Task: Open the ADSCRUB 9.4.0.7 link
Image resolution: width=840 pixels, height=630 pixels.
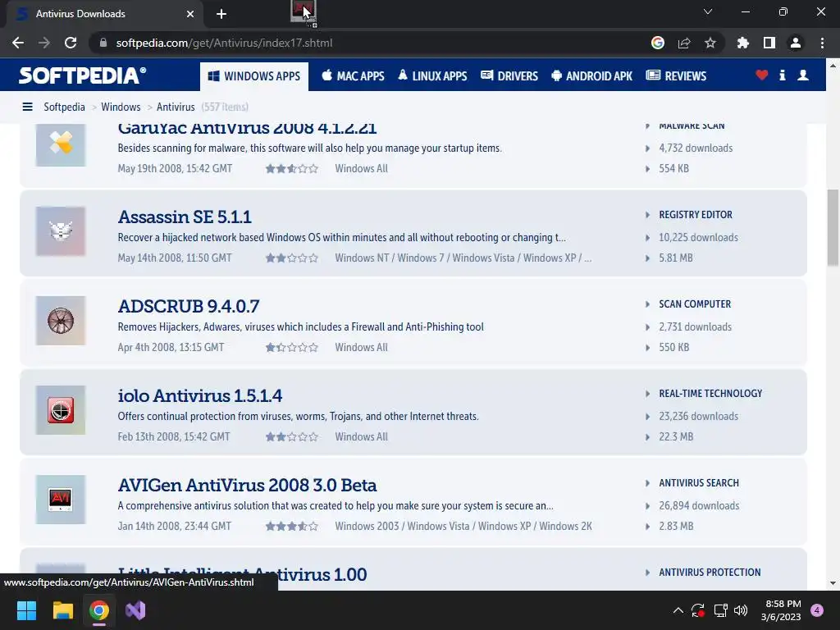Action: click(189, 307)
